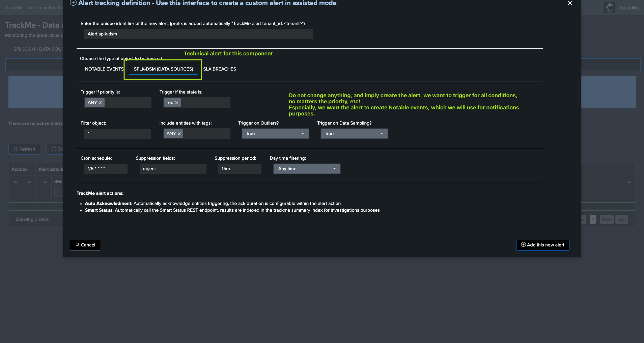Viewport: 644px width, 343px height.
Task: Remove the red state tag
Action: 176,103
